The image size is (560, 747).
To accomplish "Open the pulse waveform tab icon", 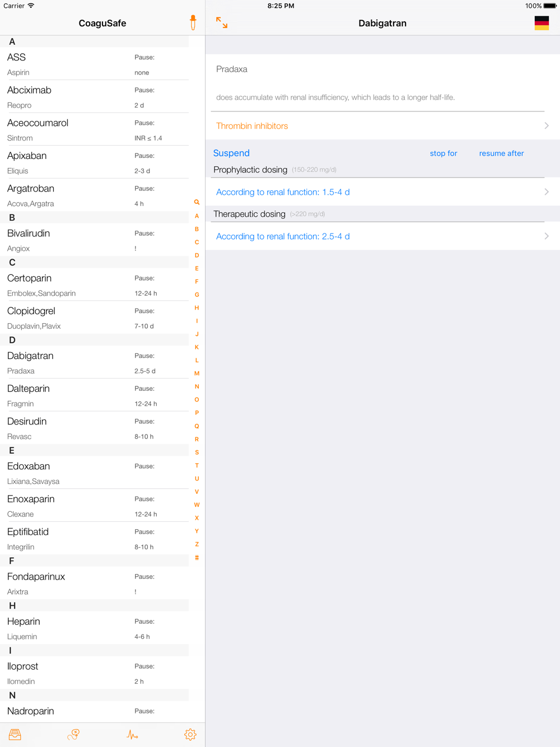I will click(x=132, y=735).
